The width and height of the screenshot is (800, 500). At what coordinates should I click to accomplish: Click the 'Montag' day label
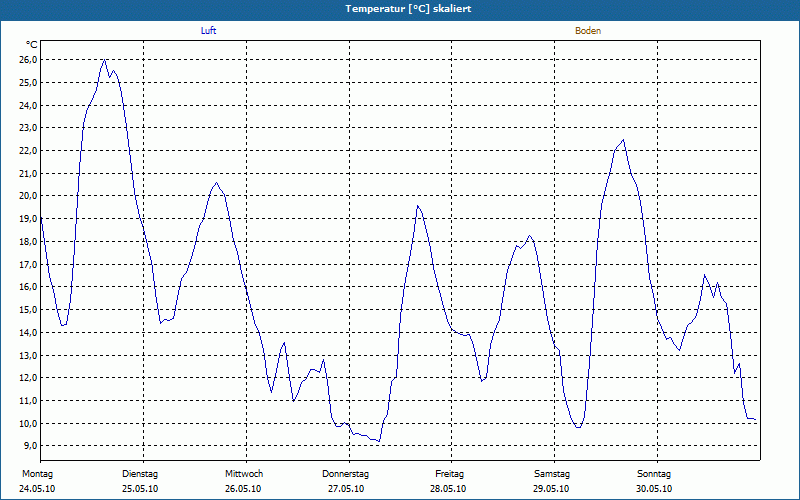37,474
